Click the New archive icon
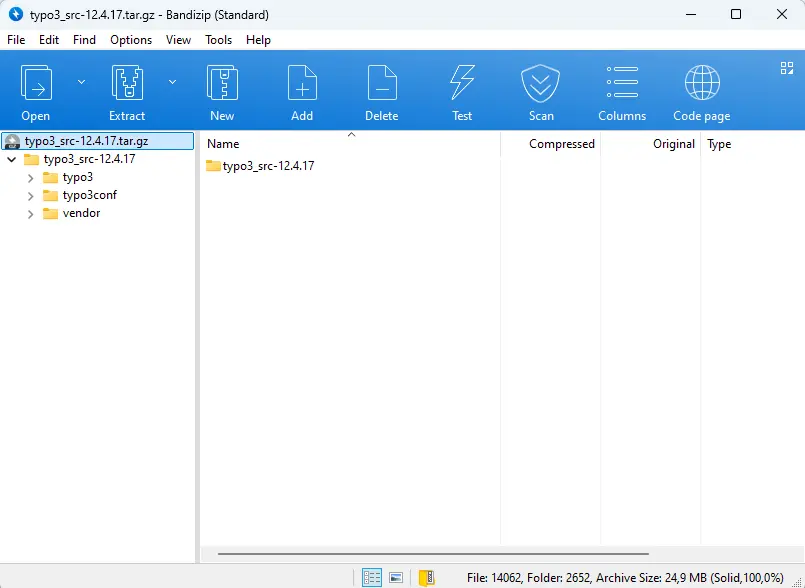The height and width of the screenshot is (588, 805). (222, 90)
